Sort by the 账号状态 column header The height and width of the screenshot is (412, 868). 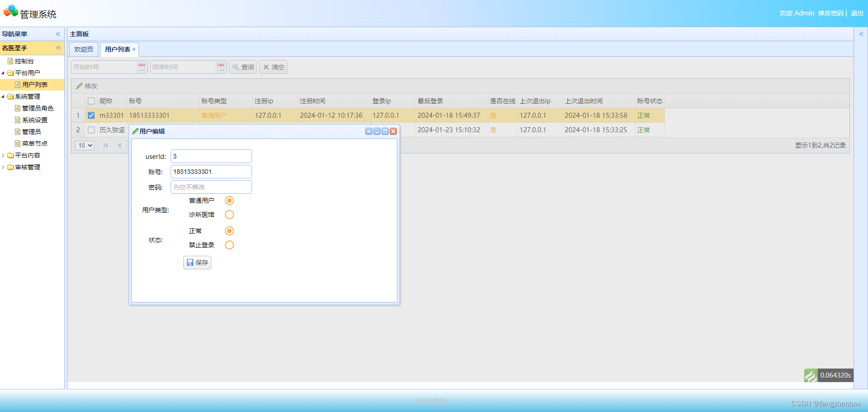650,101
